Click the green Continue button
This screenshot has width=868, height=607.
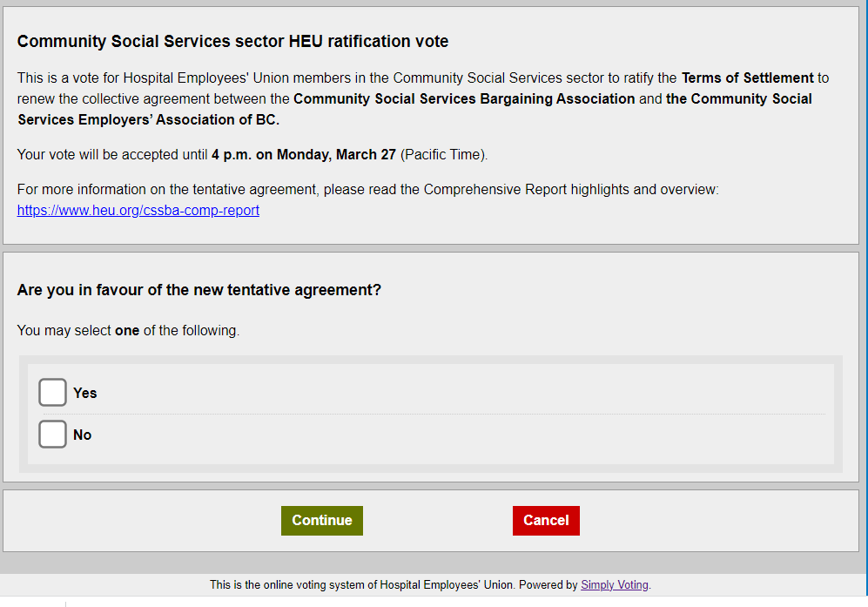point(321,521)
